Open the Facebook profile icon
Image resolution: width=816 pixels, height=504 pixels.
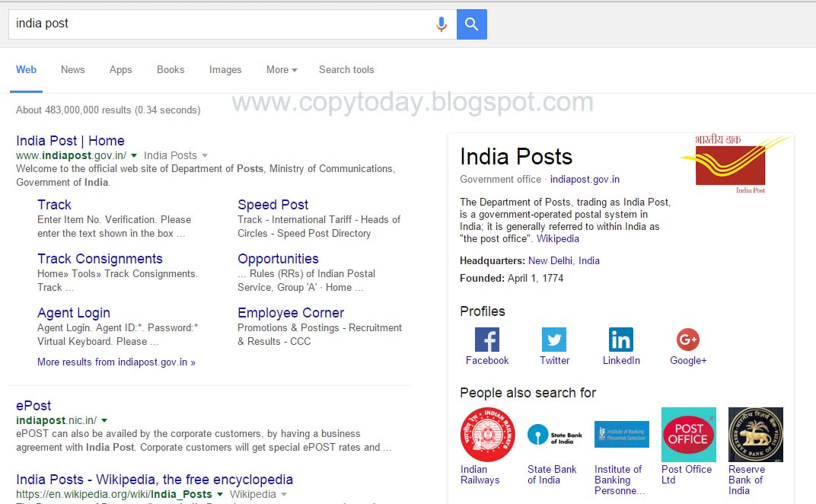coord(487,340)
